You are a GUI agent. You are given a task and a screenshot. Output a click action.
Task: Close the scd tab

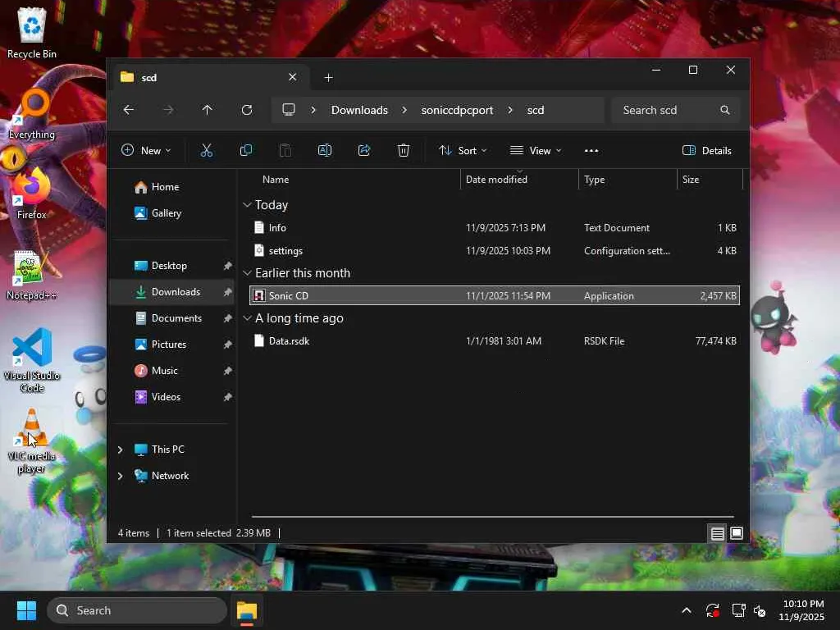[x=293, y=77]
